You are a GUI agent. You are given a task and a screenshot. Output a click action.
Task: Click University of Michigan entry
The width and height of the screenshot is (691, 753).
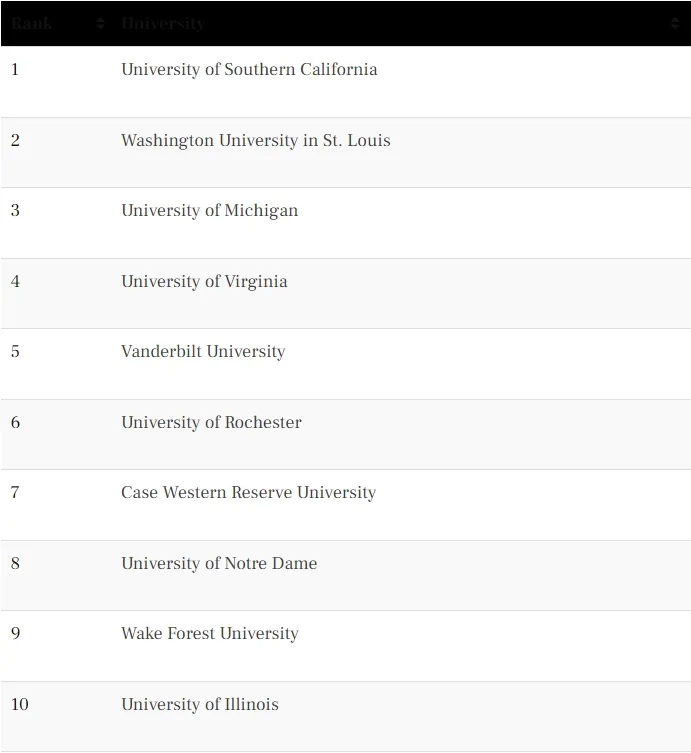point(210,210)
